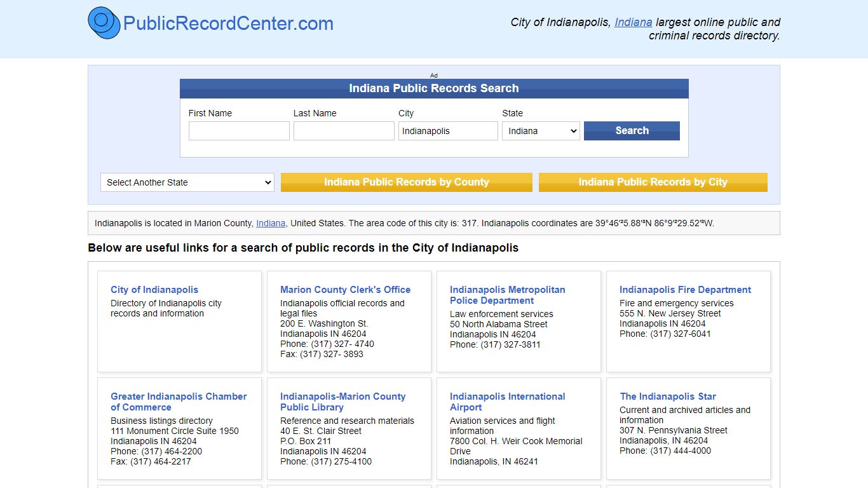
Task: Select the clerk phone text (317) 327- 4740
Action: (342, 344)
